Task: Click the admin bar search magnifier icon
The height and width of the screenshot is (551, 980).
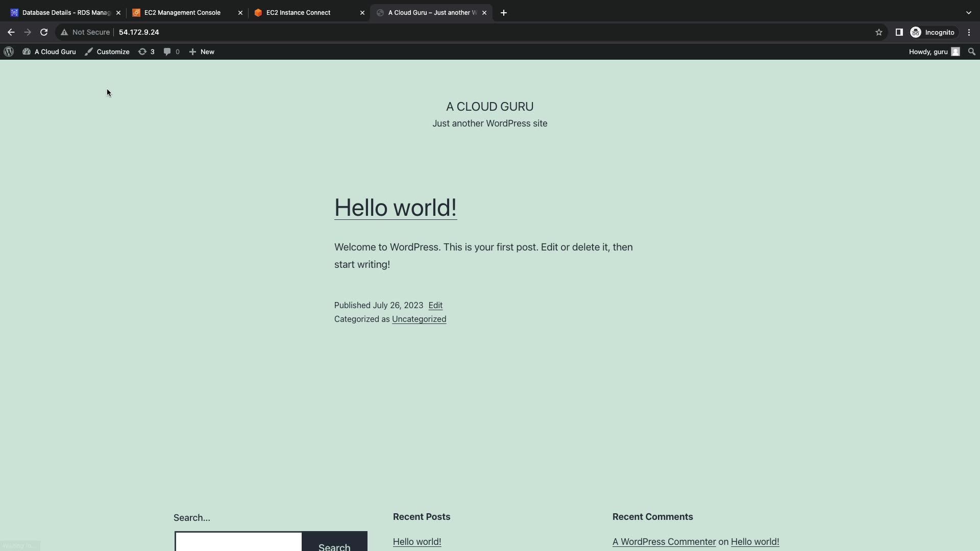Action: point(971,52)
